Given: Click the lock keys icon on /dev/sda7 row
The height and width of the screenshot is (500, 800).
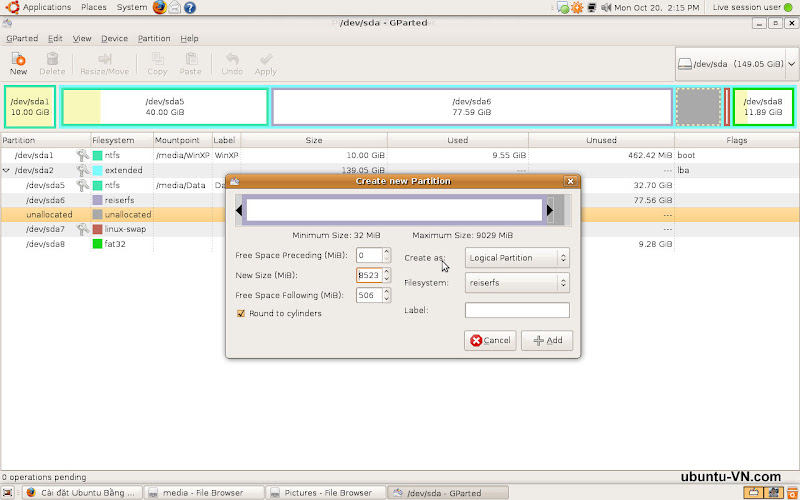Looking at the screenshot, I should 82,230.
